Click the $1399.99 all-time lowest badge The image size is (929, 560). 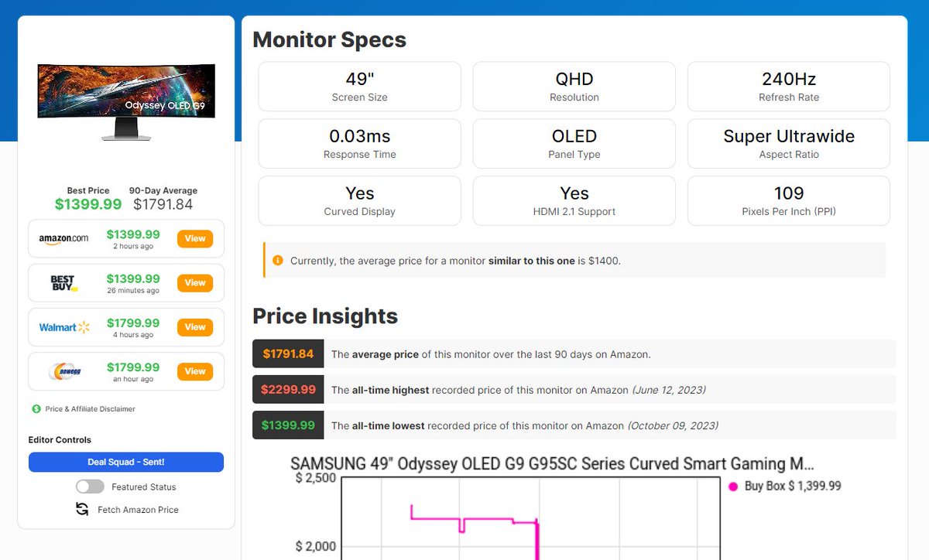[x=288, y=425]
